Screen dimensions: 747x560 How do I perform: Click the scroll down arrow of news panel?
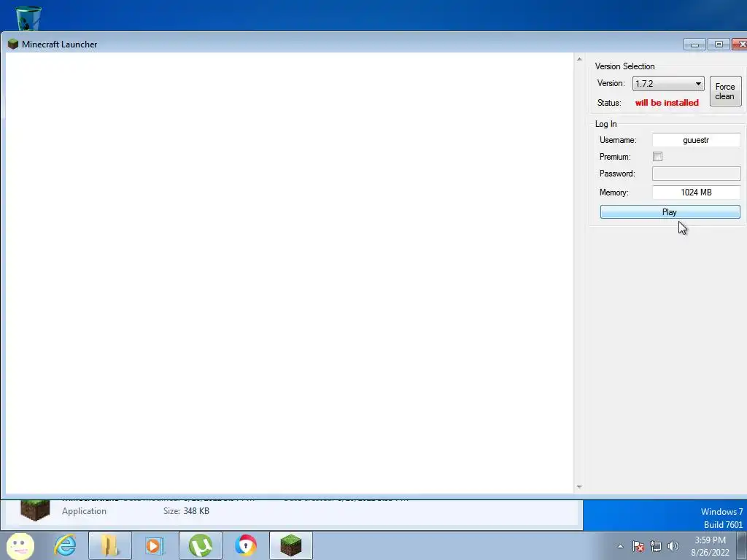(579, 486)
